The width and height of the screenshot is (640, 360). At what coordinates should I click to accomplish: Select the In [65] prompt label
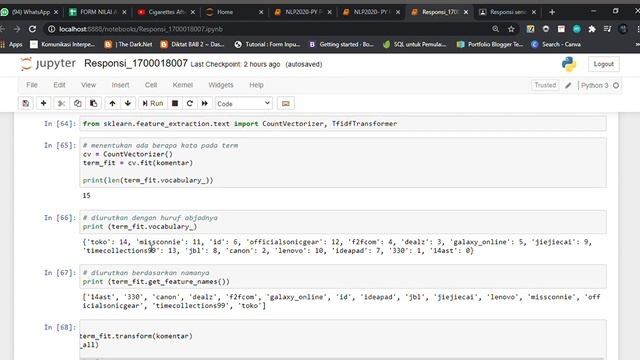pos(60,145)
